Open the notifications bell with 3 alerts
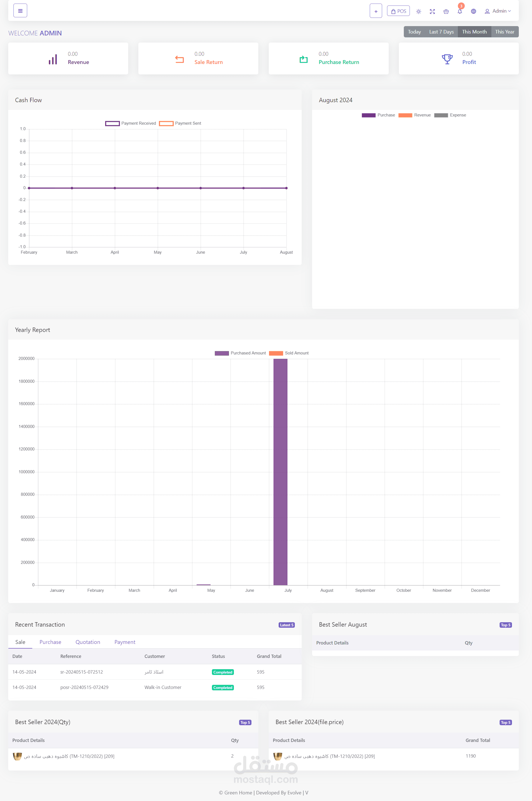This screenshot has height=801, width=532. pos(460,11)
